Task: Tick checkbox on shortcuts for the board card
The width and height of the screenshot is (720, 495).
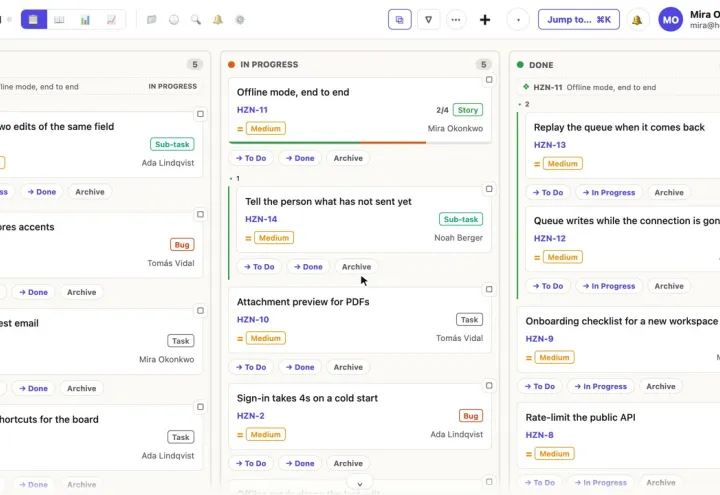Action: (200, 407)
